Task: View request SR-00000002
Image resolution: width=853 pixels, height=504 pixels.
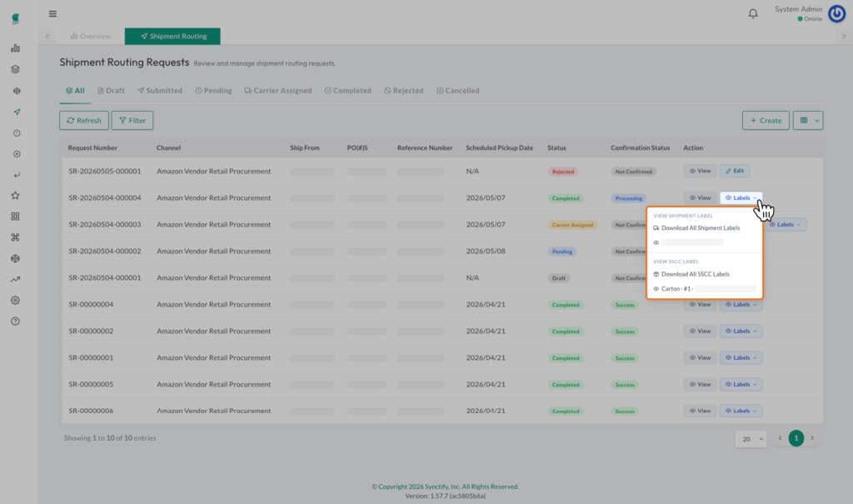Action: click(700, 331)
